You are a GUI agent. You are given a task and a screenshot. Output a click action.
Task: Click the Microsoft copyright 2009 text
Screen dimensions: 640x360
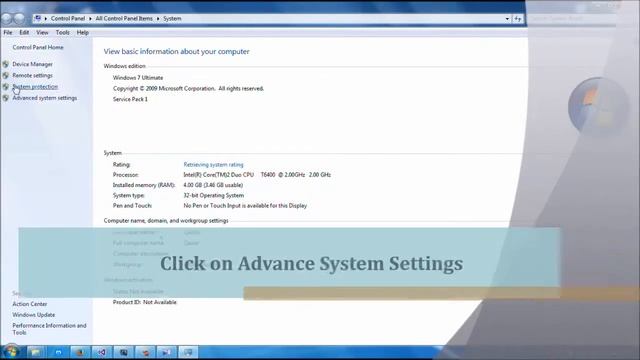(x=188, y=89)
